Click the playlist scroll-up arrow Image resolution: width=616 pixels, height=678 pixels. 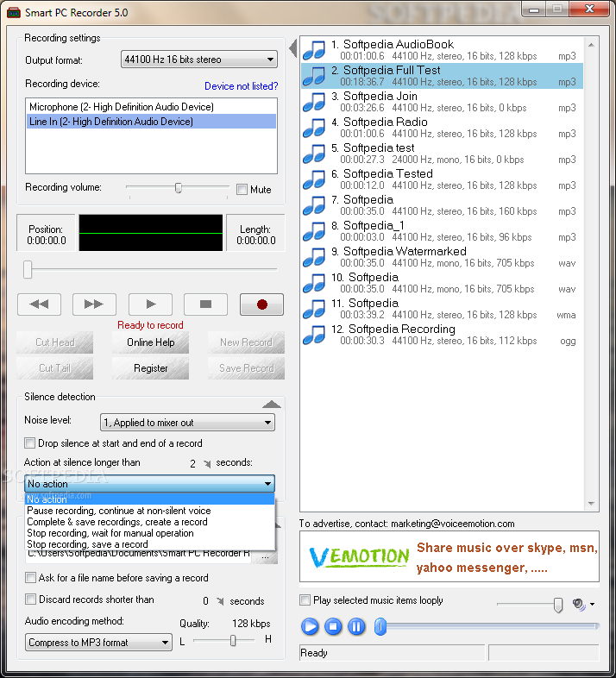[591, 45]
